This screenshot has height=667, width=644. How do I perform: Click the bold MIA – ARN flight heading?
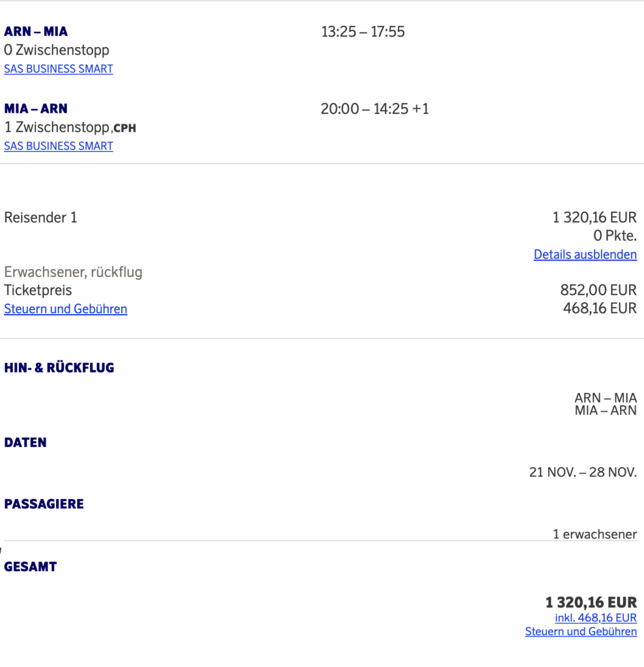pyautogui.click(x=36, y=108)
